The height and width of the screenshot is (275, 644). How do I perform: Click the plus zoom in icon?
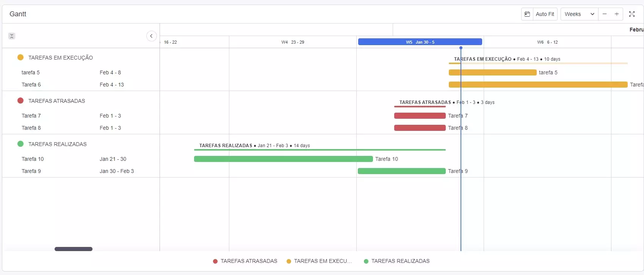tap(617, 14)
